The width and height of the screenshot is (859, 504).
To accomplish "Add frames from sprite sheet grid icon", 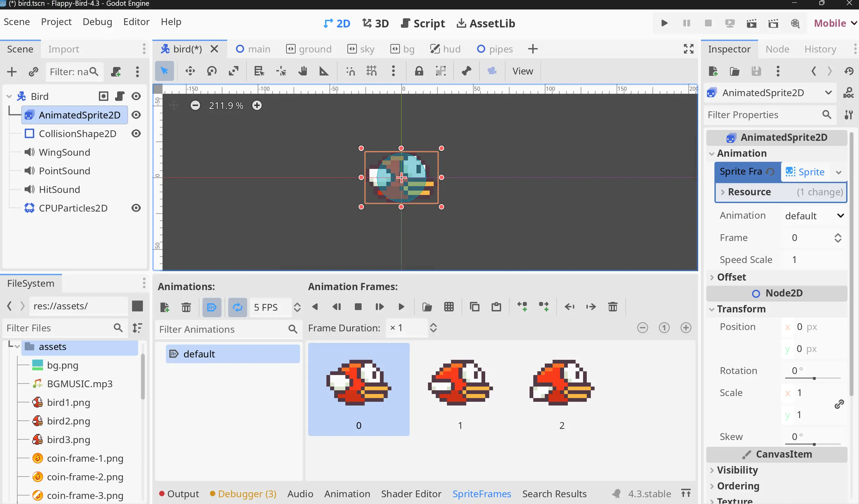I will (449, 307).
